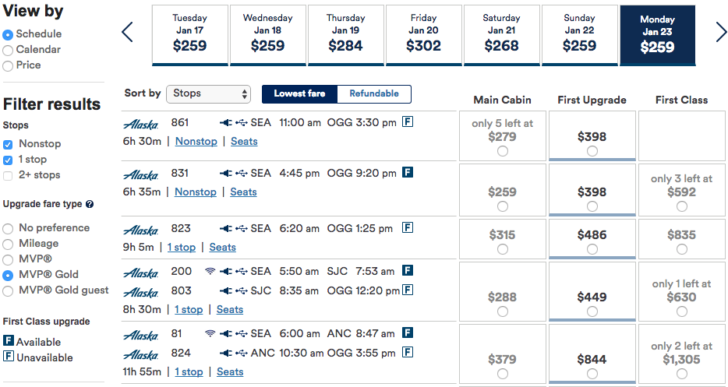Switch to the Refundable fare tab
The height and width of the screenshot is (387, 728).
click(x=374, y=94)
